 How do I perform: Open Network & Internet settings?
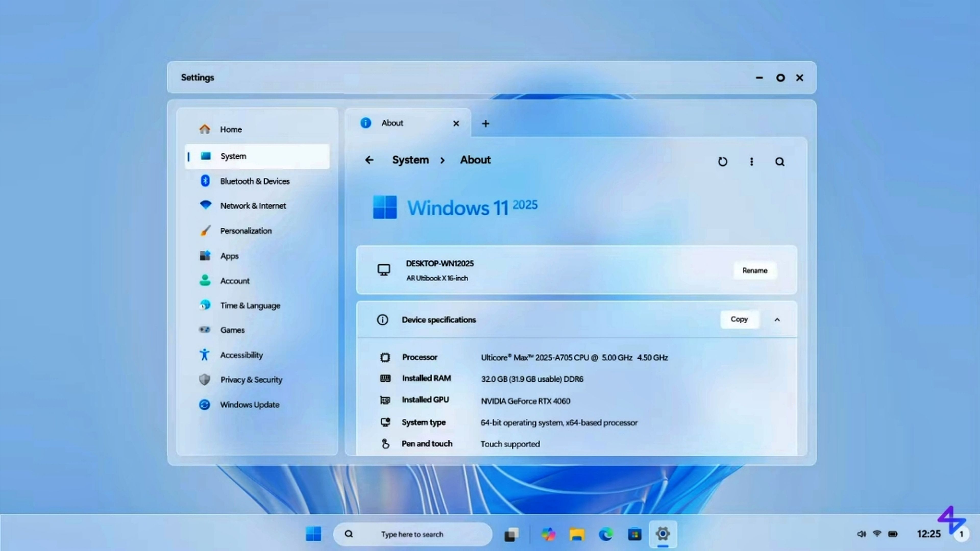(x=257, y=206)
